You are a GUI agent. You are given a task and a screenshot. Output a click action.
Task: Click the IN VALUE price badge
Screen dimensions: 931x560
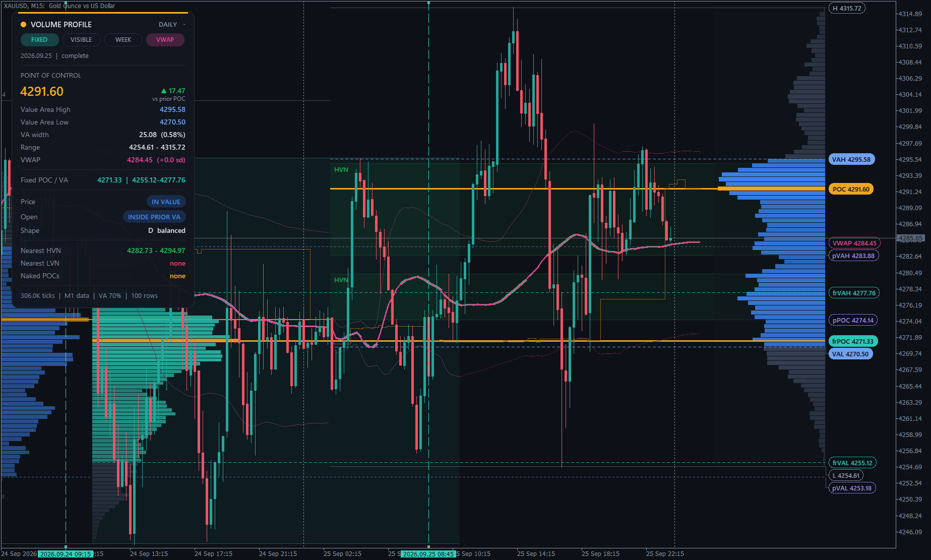166,202
